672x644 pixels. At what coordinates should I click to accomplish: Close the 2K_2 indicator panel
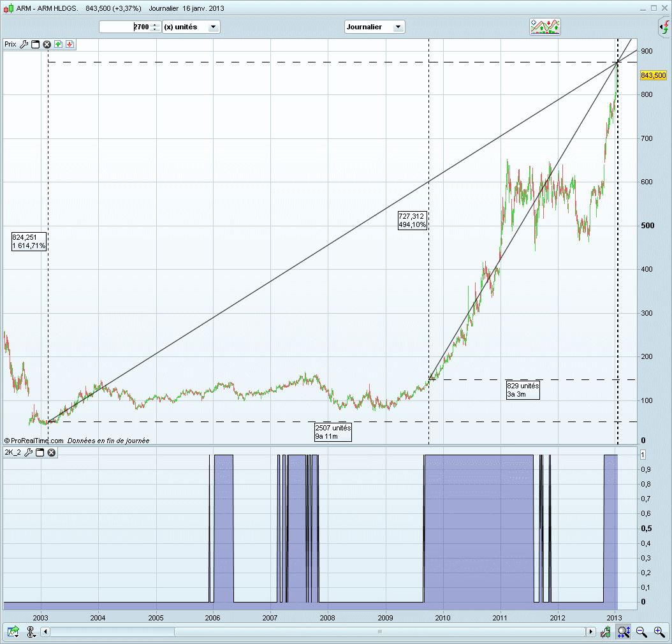click(x=51, y=453)
